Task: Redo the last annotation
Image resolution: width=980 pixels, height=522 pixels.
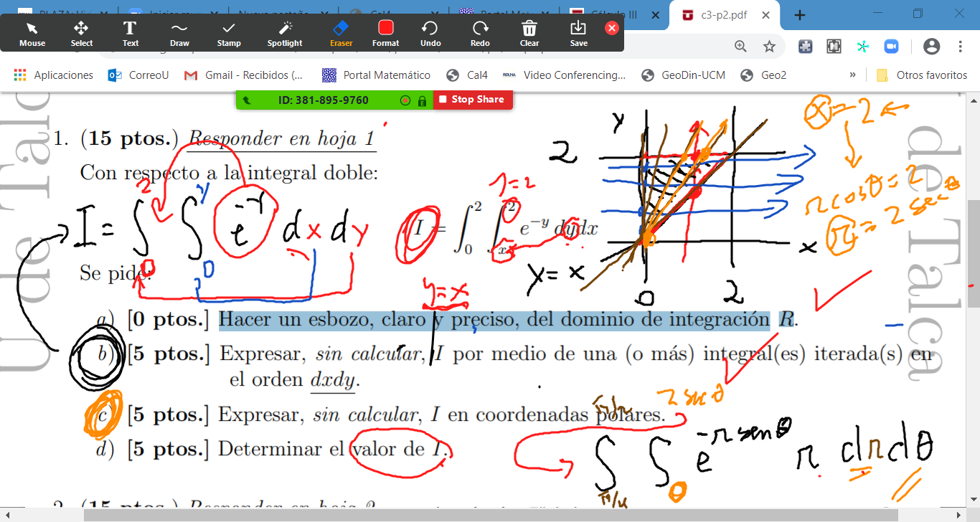Action: coord(480,33)
